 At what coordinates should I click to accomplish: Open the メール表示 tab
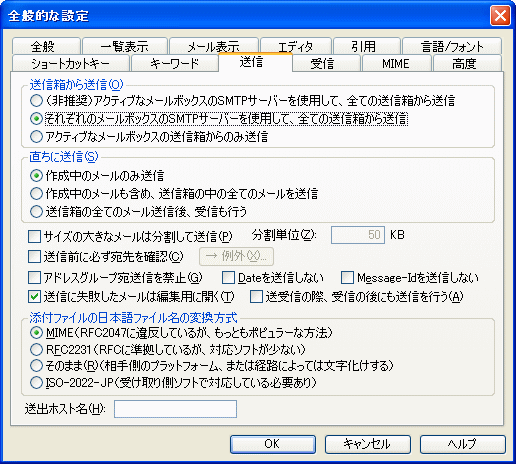[214, 46]
